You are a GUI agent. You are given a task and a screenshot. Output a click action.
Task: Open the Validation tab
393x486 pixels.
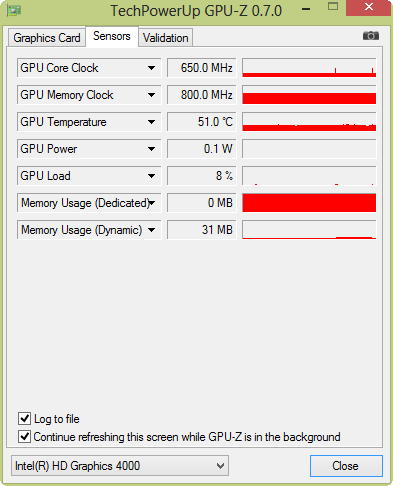166,38
